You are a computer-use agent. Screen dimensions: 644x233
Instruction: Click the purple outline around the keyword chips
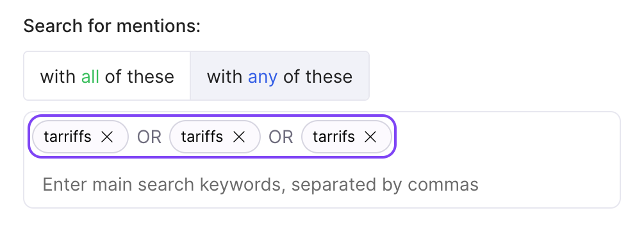[x=212, y=116]
